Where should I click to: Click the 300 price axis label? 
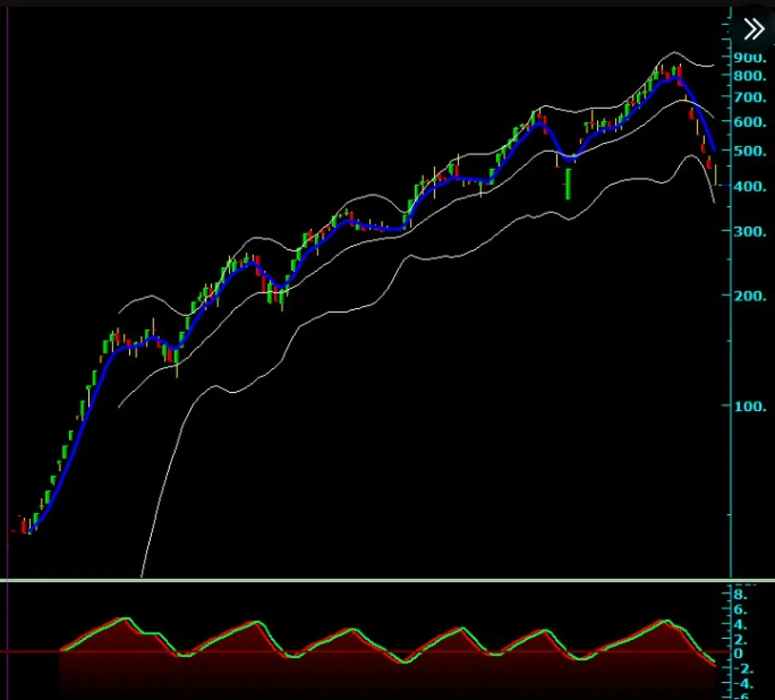pos(750,231)
